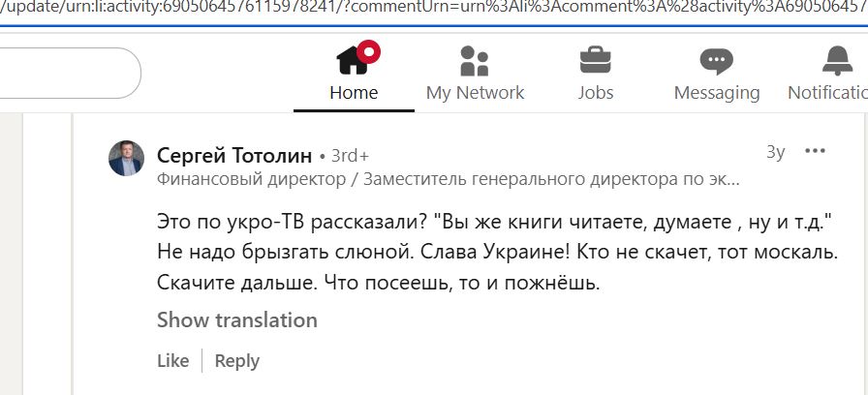The height and width of the screenshot is (395, 868).
Task: Reply to Сергей Тотолин's comment
Action: [237, 361]
